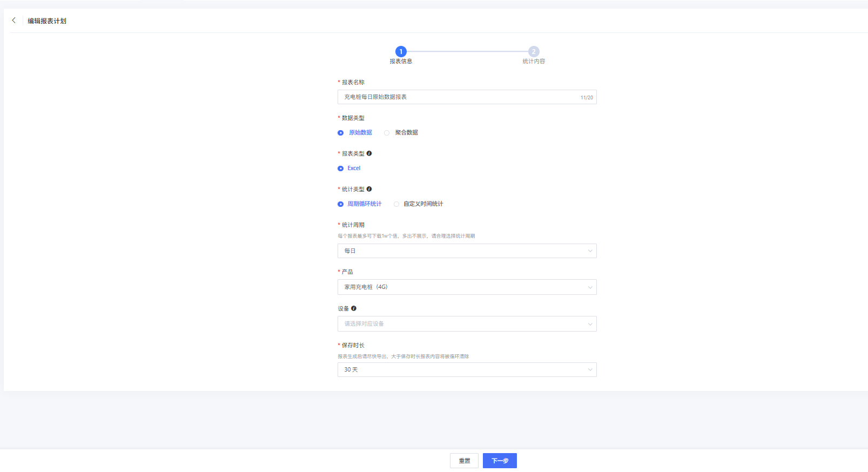Click step 1 circle 报表信息
Viewport: 868px width, 472px height.
(401, 52)
